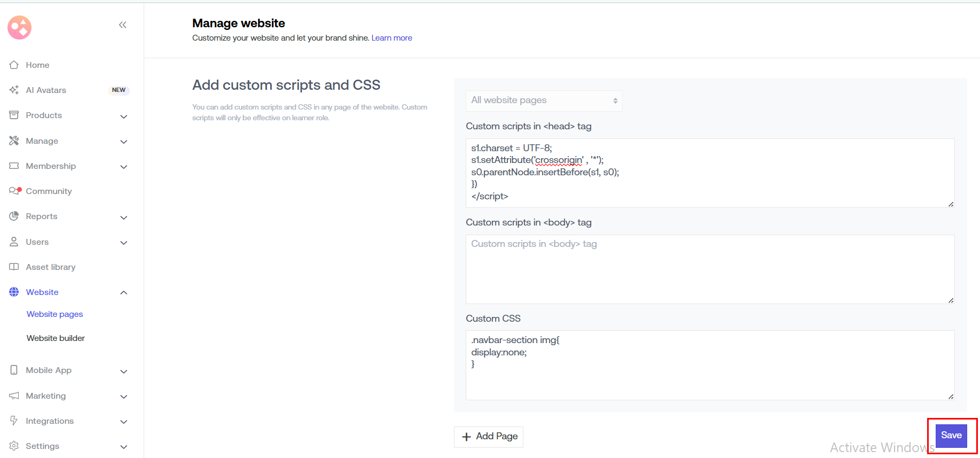Collapse the Website section chevron
This screenshot has height=458, width=980.
[124, 292]
